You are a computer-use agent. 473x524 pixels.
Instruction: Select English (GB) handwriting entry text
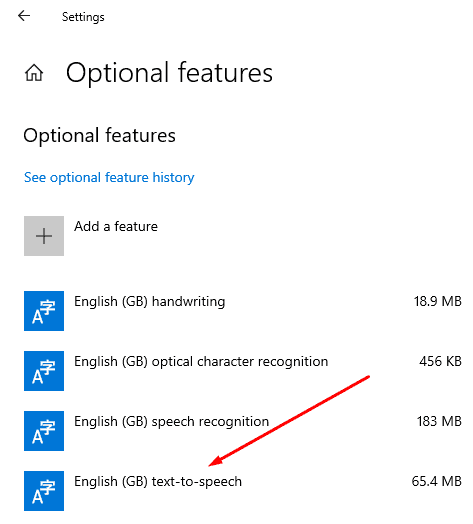pos(149,302)
